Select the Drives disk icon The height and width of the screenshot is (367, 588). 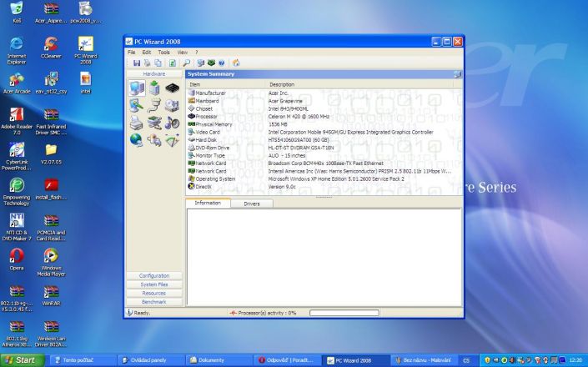(172, 105)
